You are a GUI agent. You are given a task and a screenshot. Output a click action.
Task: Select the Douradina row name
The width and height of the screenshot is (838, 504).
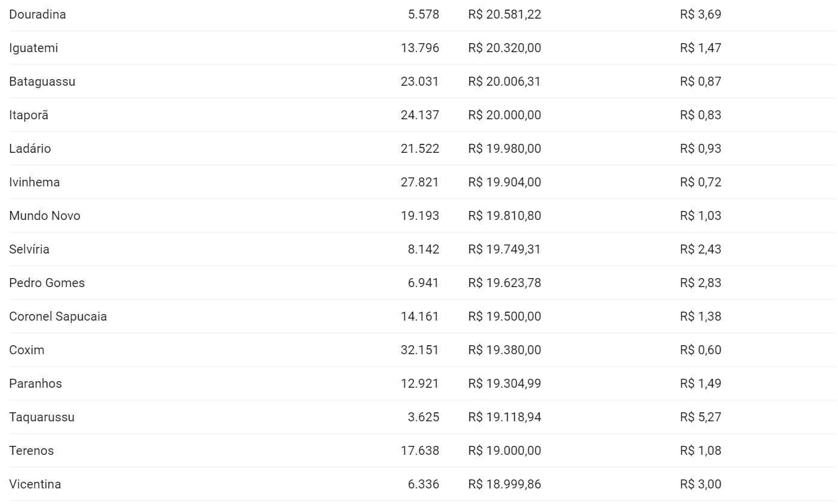(x=37, y=14)
